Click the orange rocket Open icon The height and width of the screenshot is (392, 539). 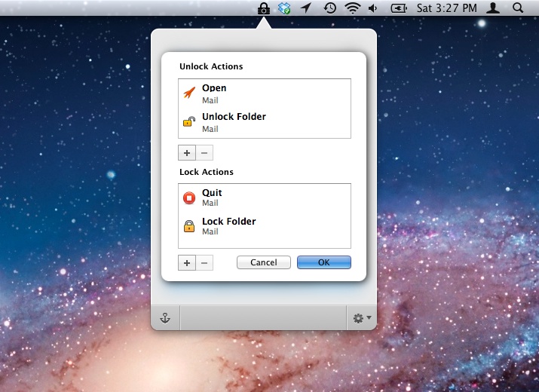click(189, 93)
